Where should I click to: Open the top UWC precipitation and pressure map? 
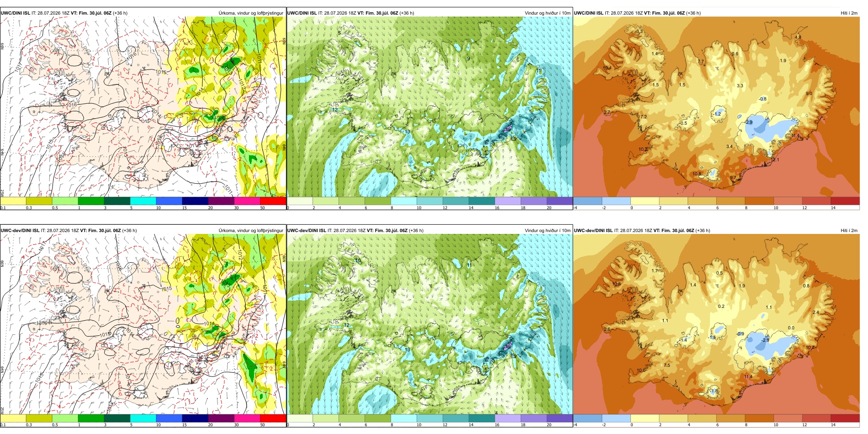point(143,107)
